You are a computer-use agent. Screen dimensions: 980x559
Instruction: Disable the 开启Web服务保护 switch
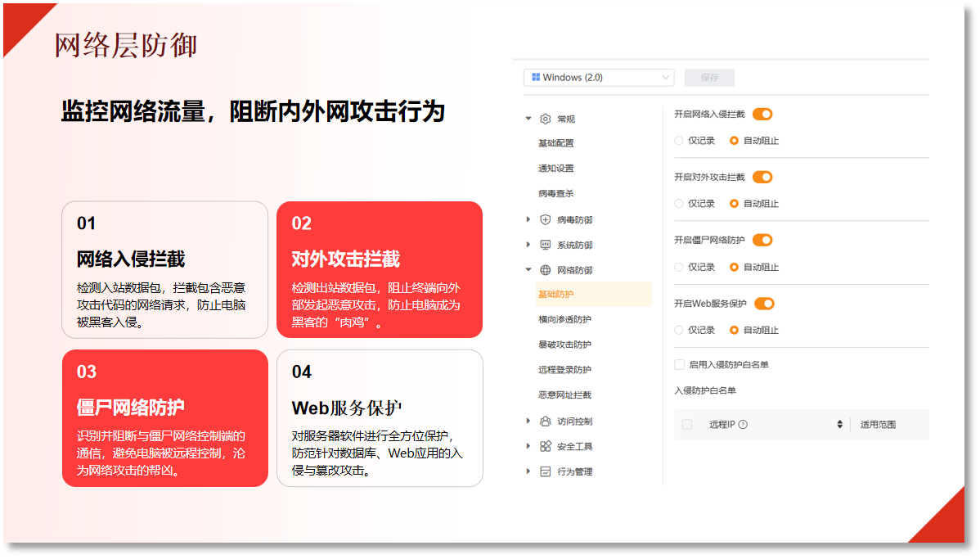coord(764,304)
